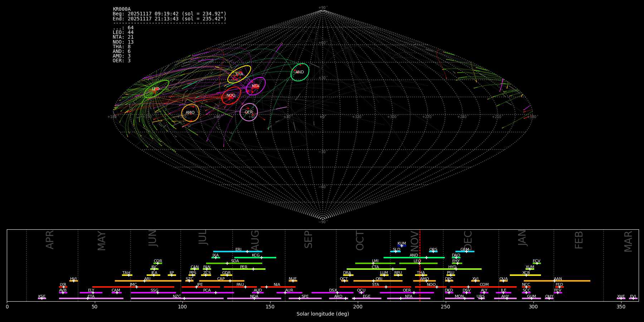Select the ORS shower bar in timeline

(433, 252)
